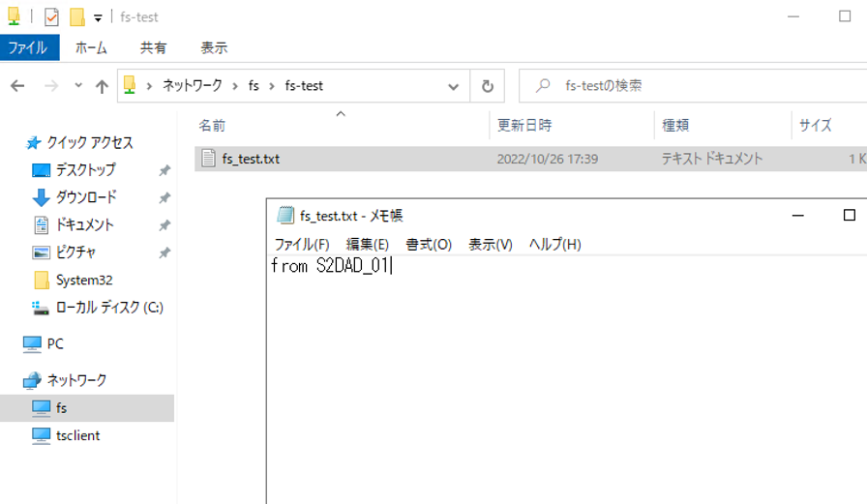This screenshot has height=504, width=867.
Task: Click the date 2022/10/26 17:39 cell
Action: coord(548,160)
